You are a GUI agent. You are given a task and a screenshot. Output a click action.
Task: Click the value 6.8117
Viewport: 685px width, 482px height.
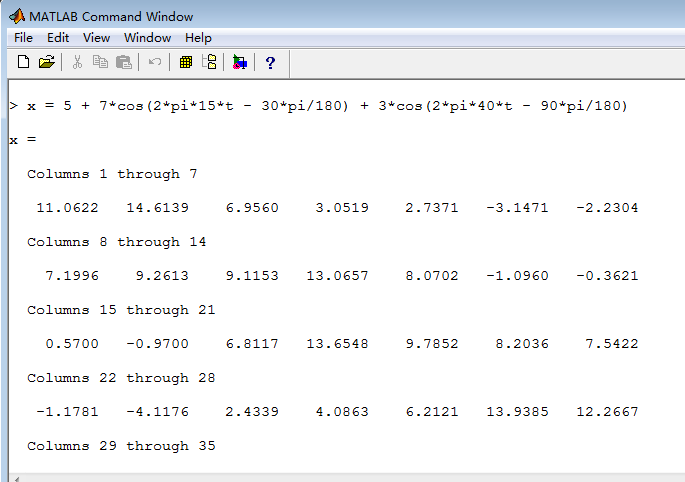pyautogui.click(x=252, y=344)
